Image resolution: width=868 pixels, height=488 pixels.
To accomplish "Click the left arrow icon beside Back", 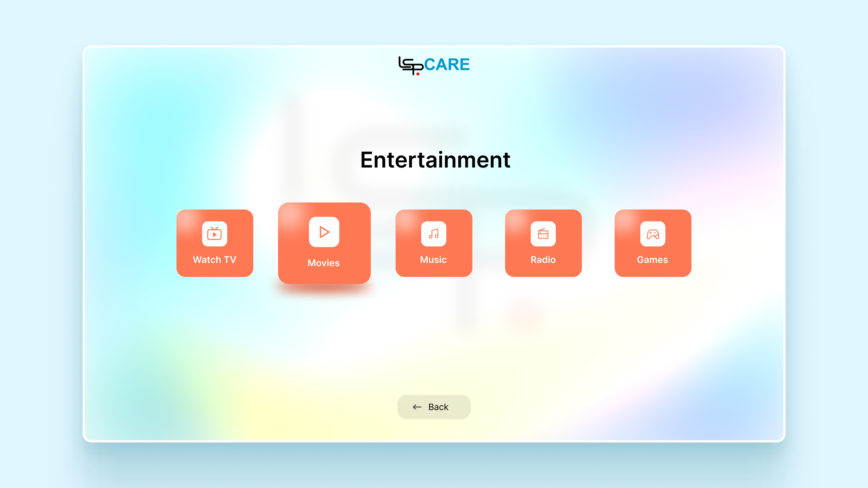I will [417, 407].
